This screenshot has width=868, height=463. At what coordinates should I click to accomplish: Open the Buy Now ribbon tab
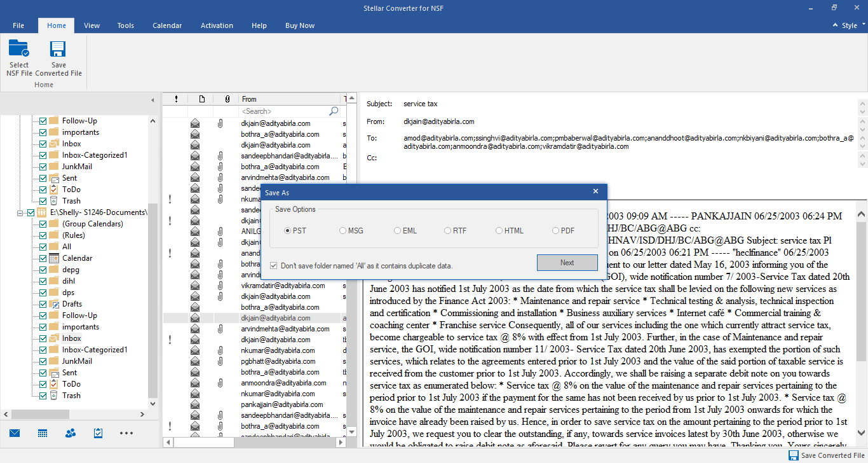click(300, 25)
